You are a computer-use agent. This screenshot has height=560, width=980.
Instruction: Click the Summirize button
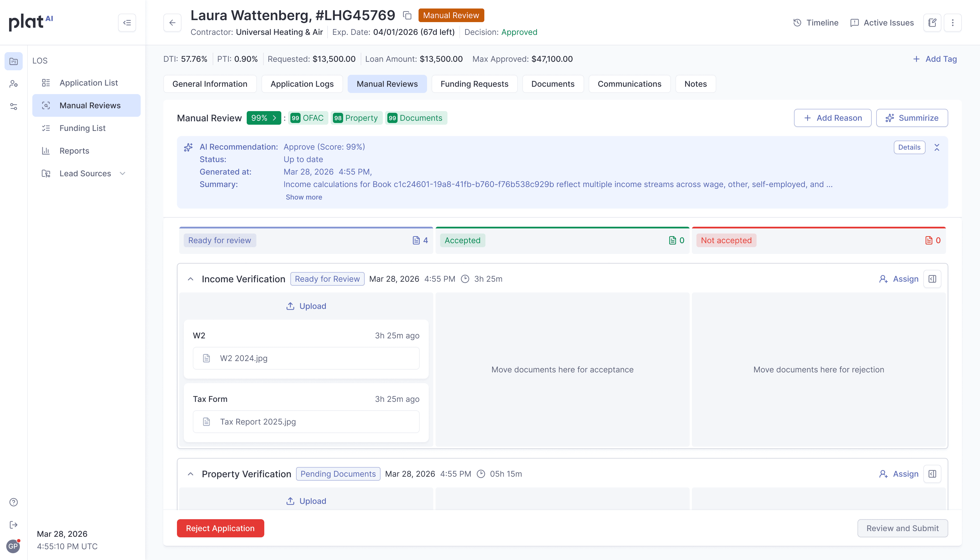[x=912, y=118]
